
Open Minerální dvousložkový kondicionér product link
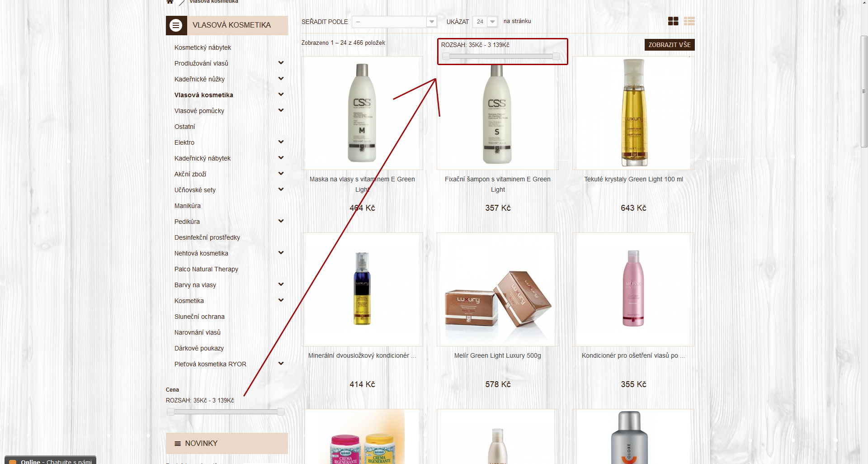click(362, 355)
